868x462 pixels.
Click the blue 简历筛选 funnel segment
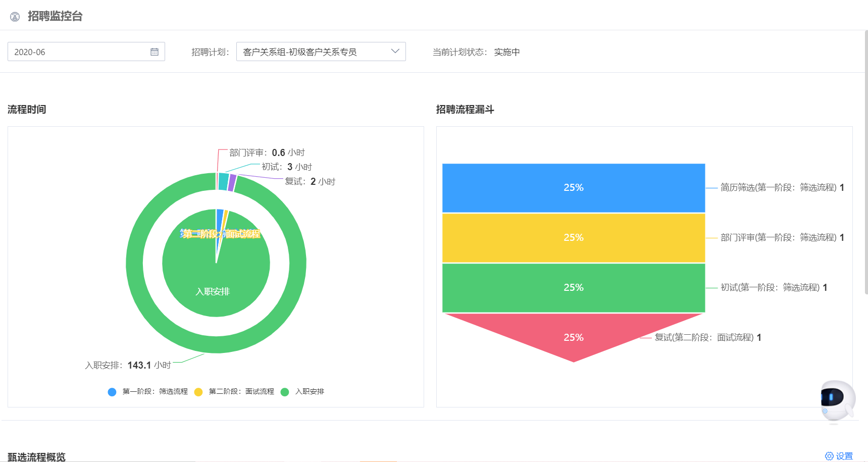(573, 188)
